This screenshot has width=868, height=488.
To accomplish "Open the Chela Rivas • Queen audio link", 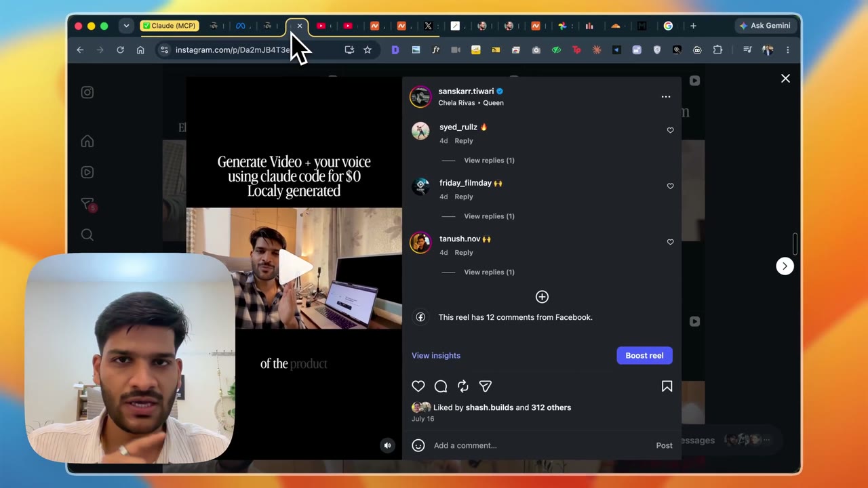I will tap(471, 103).
